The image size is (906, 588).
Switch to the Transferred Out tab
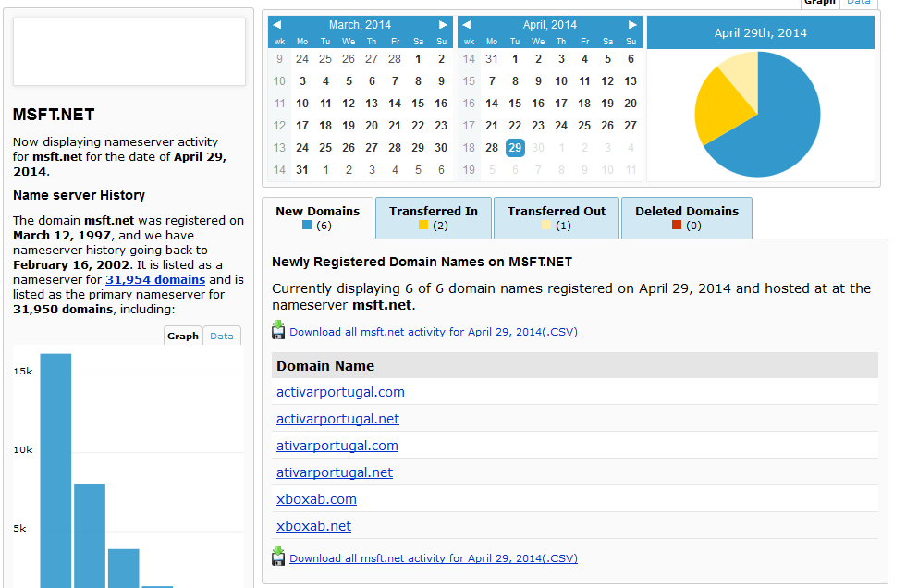[557, 218]
